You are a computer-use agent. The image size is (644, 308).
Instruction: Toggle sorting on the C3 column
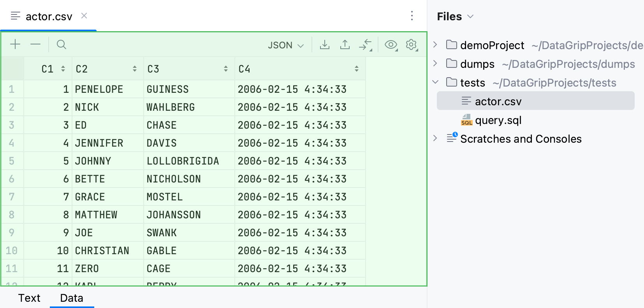pos(225,69)
